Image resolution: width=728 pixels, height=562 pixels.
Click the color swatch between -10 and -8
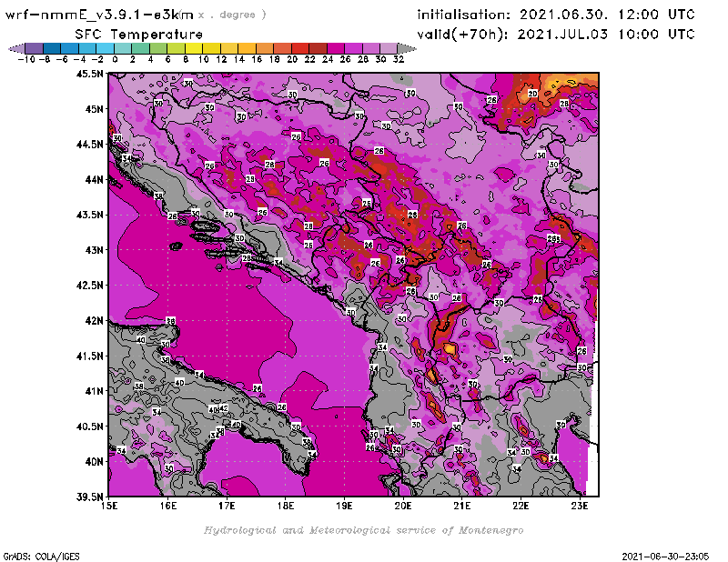coord(35,48)
